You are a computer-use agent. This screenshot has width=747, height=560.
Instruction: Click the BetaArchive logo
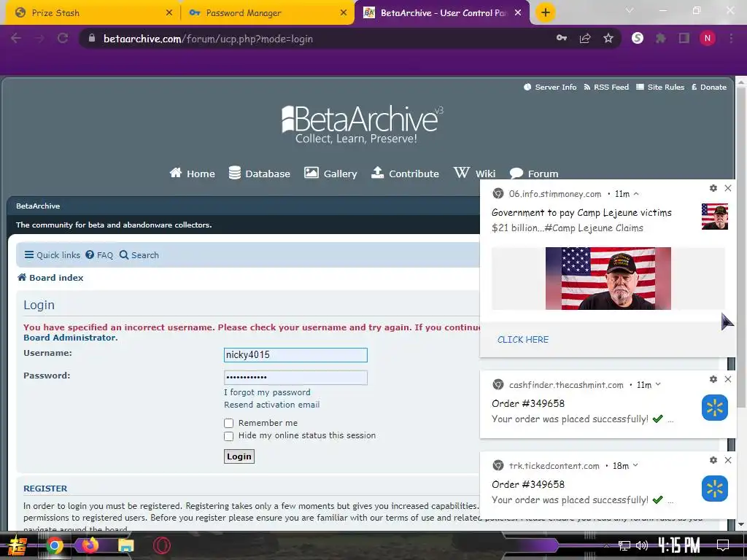(x=362, y=124)
